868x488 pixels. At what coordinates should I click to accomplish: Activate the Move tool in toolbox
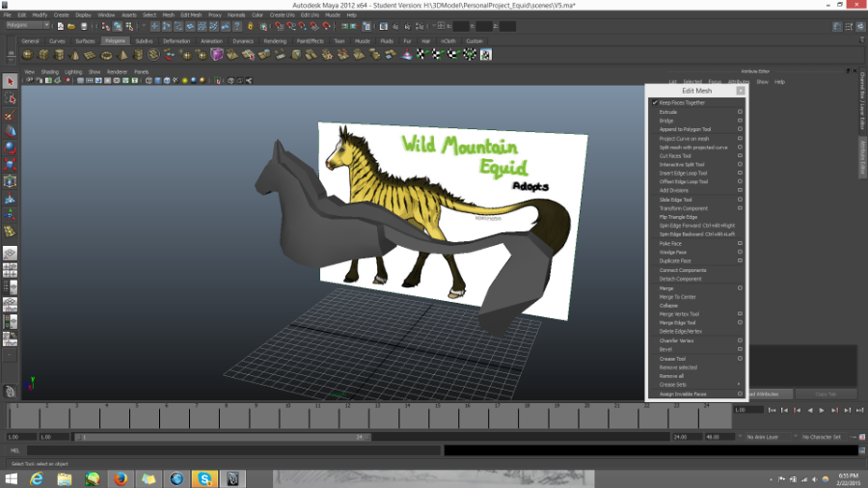(x=10, y=131)
